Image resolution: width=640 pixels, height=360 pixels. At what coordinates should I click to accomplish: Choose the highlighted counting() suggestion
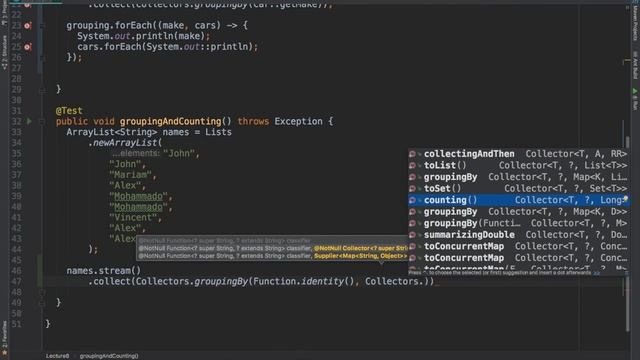[518, 200]
